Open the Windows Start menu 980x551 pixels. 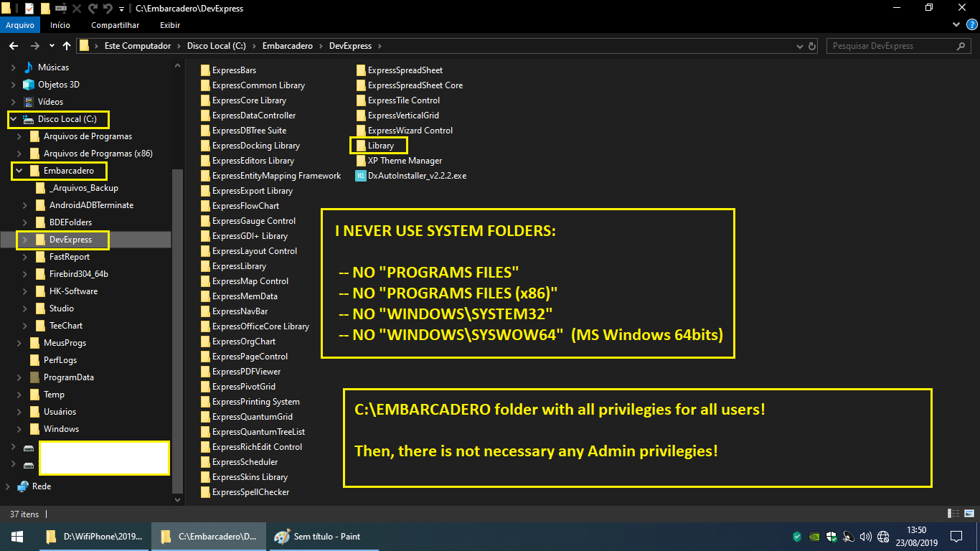tap(17, 537)
